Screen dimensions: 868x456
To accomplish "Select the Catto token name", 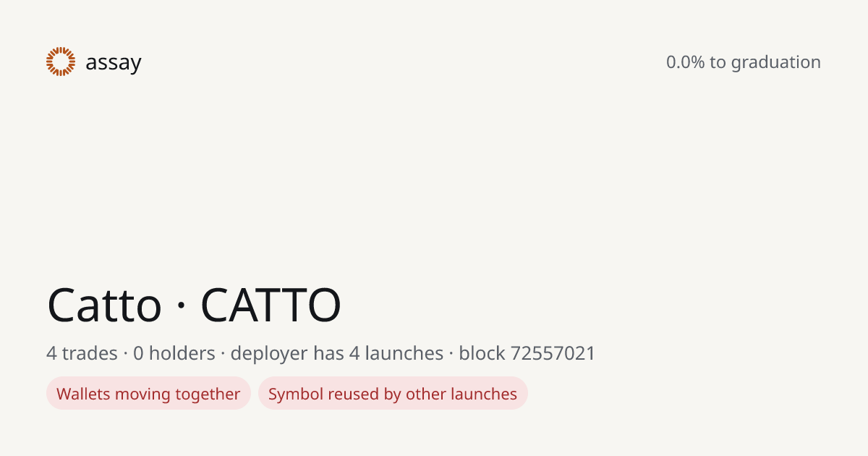I will 104,305.
